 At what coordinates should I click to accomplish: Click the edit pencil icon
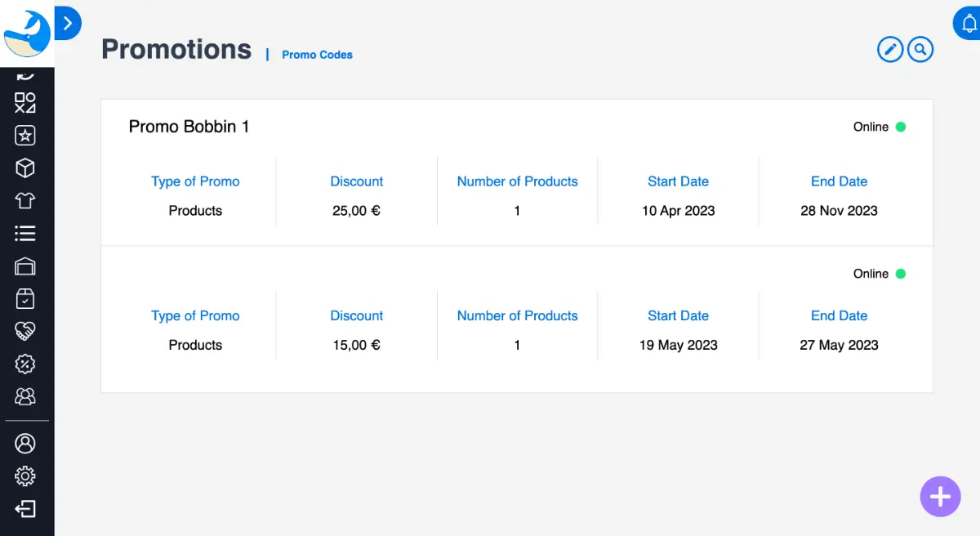tap(890, 50)
